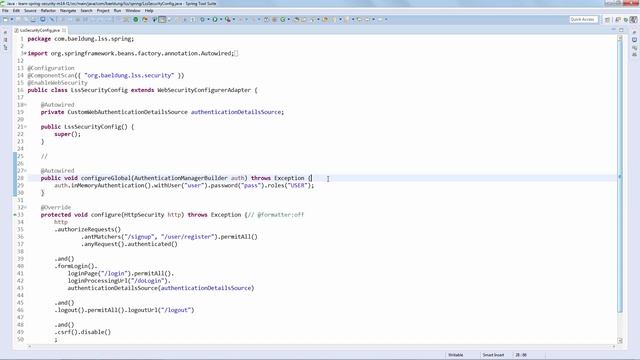Viewport: 640px width, 360px height.
Task: Select the LssSecurityConfig.java editor tab
Action: pos(40,30)
